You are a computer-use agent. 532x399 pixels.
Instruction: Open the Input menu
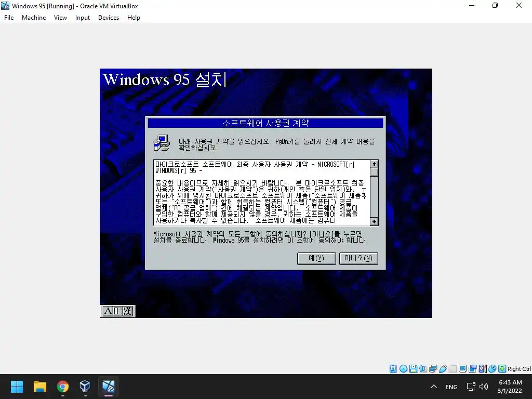point(83,18)
